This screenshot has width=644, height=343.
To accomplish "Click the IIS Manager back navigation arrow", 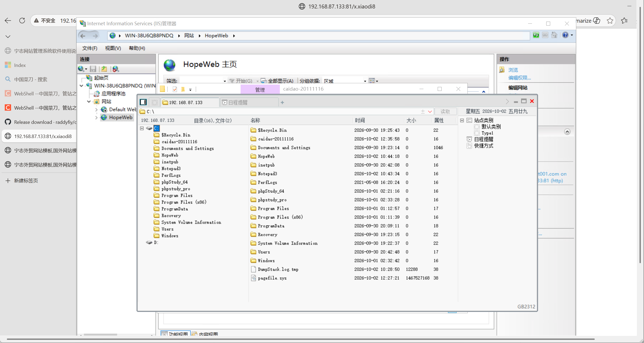I will pyautogui.click(x=83, y=36).
